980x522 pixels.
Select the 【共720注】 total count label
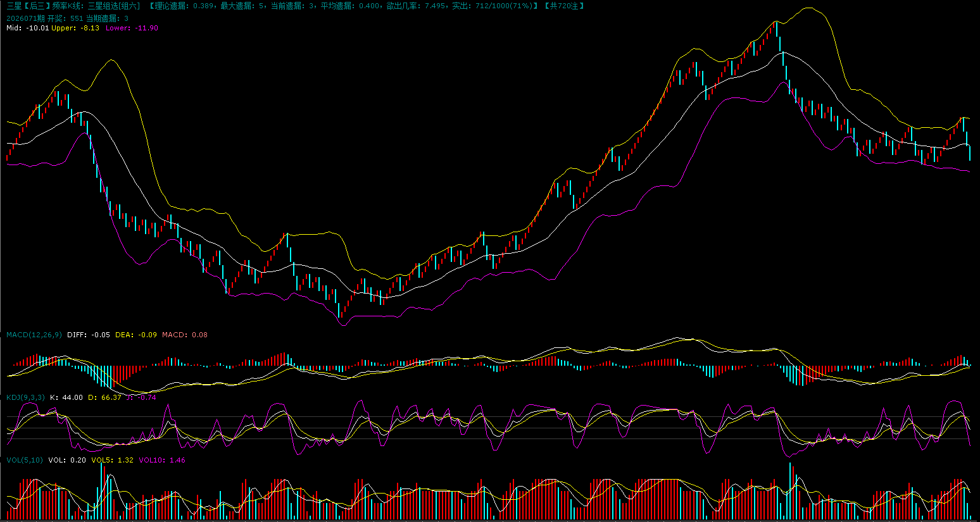(x=564, y=6)
